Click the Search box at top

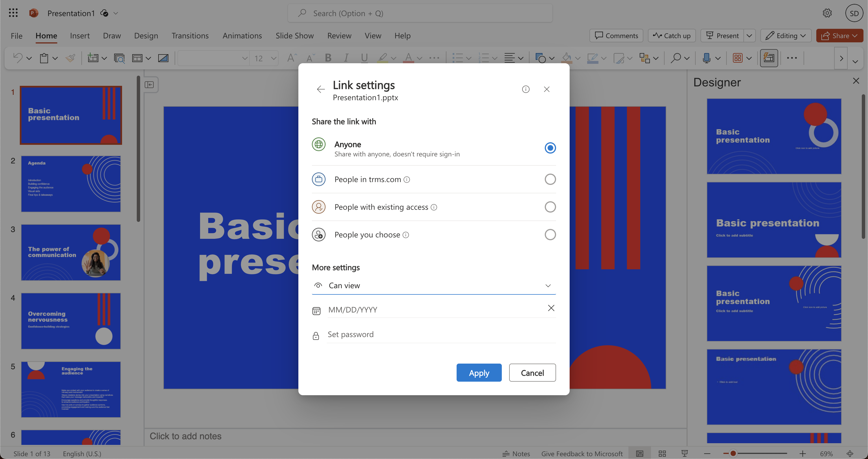coord(420,13)
